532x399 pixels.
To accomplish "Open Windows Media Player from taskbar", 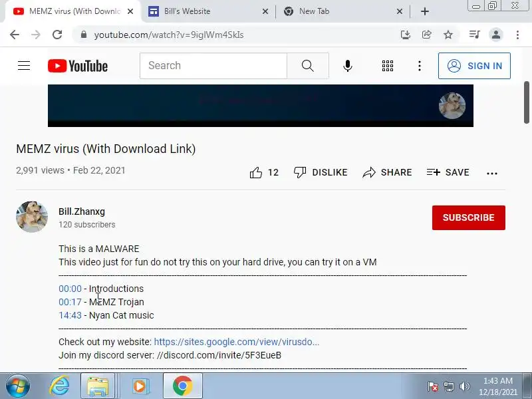I will pos(140,386).
